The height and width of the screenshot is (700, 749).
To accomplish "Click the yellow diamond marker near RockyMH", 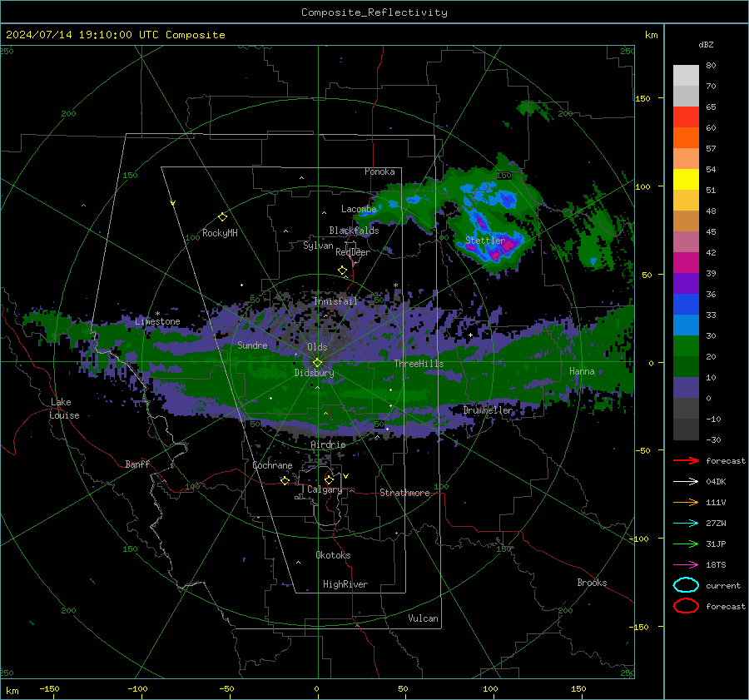I will click(x=222, y=217).
